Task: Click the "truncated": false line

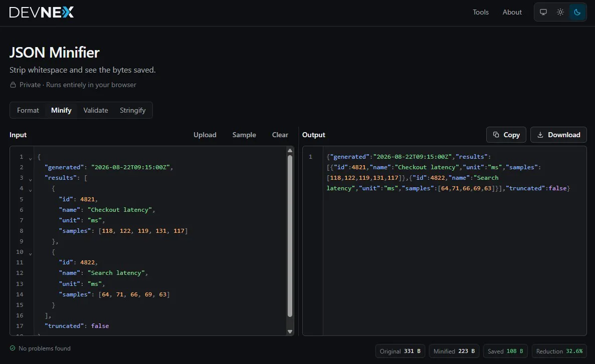Action: (x=77, y=326)
